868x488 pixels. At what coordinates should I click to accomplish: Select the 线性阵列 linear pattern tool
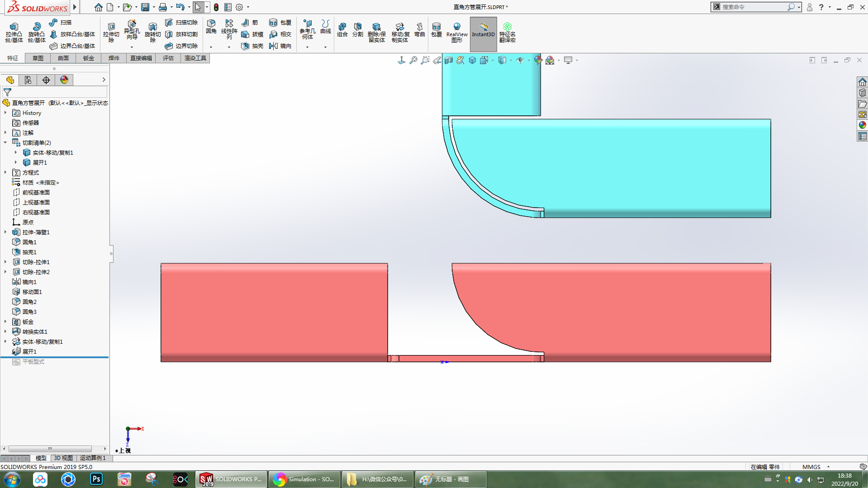coord(229,29)
